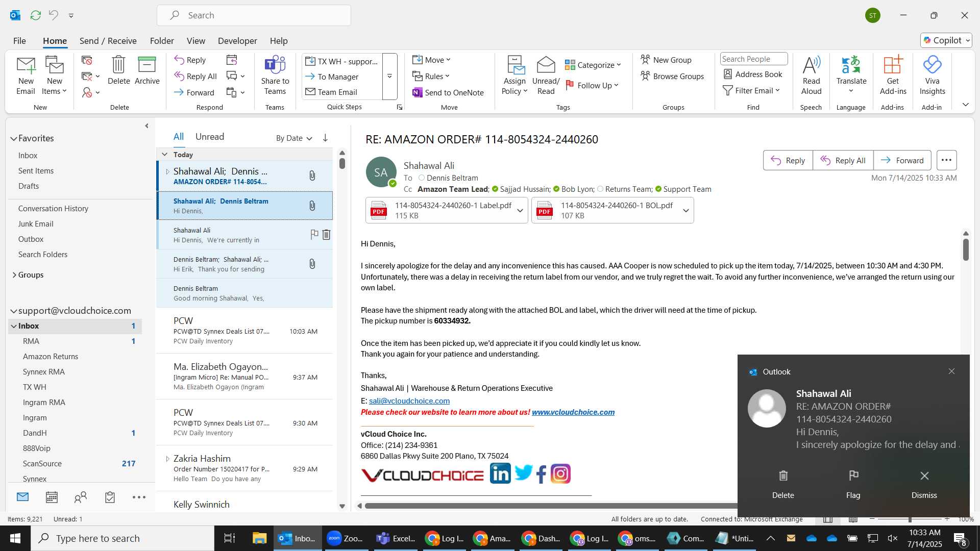The height and width of the screenshot is (551, 980).
Task: Click Forward button in reading pane
Action: [902, 160]
